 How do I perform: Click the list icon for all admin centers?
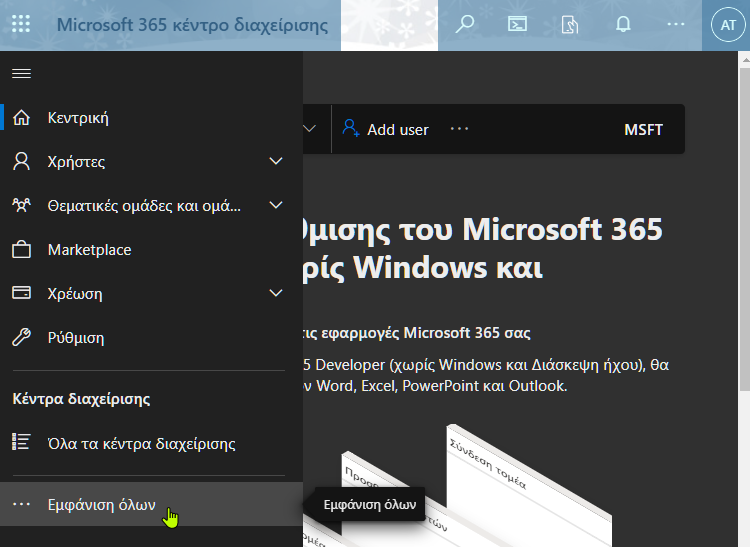pos(22,442)
